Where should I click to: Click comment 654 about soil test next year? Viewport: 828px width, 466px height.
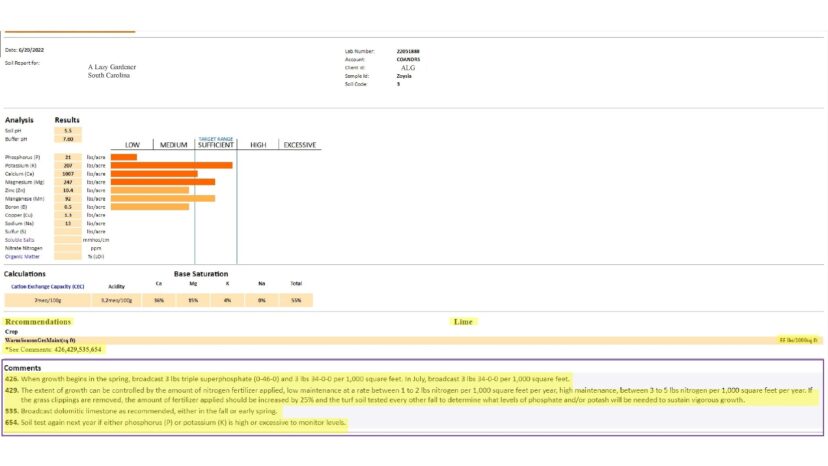click(x=176, y=423)
